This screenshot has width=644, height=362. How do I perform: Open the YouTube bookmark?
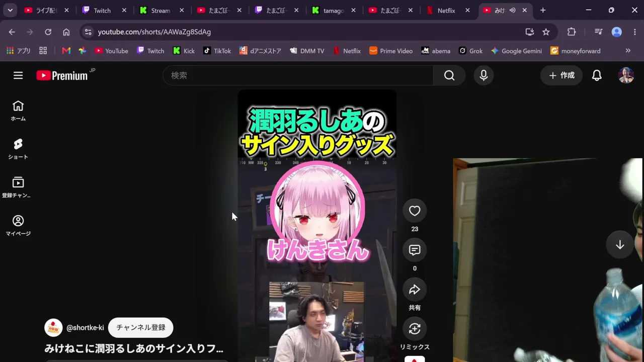(111, 51)
